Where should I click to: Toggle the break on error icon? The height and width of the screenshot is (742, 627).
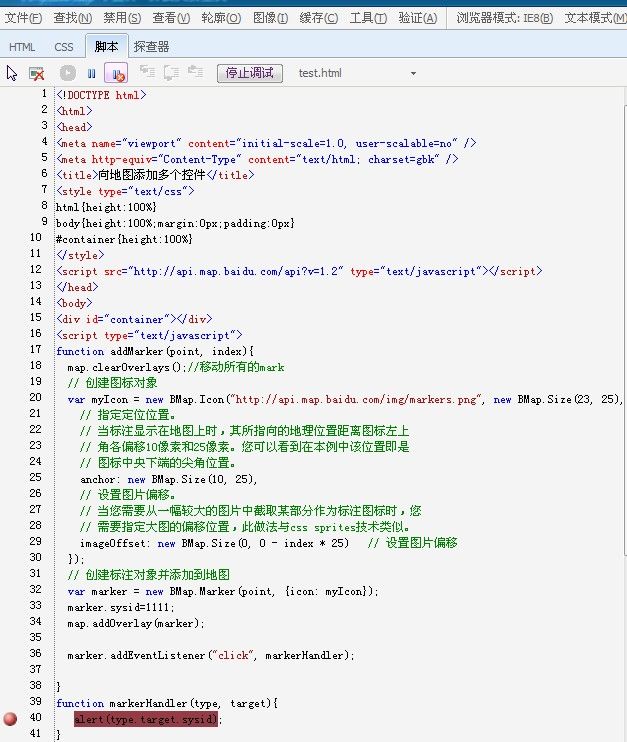tap(116, 73)
